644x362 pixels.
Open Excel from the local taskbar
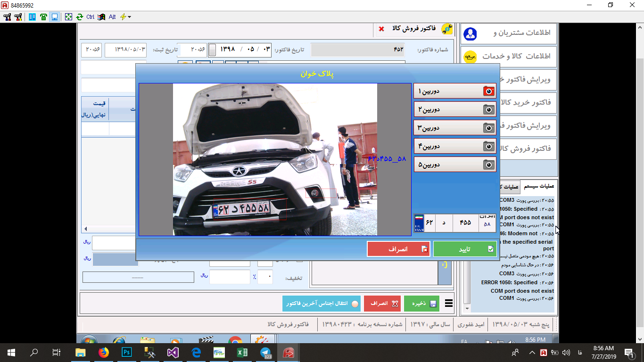coord(242,353)
